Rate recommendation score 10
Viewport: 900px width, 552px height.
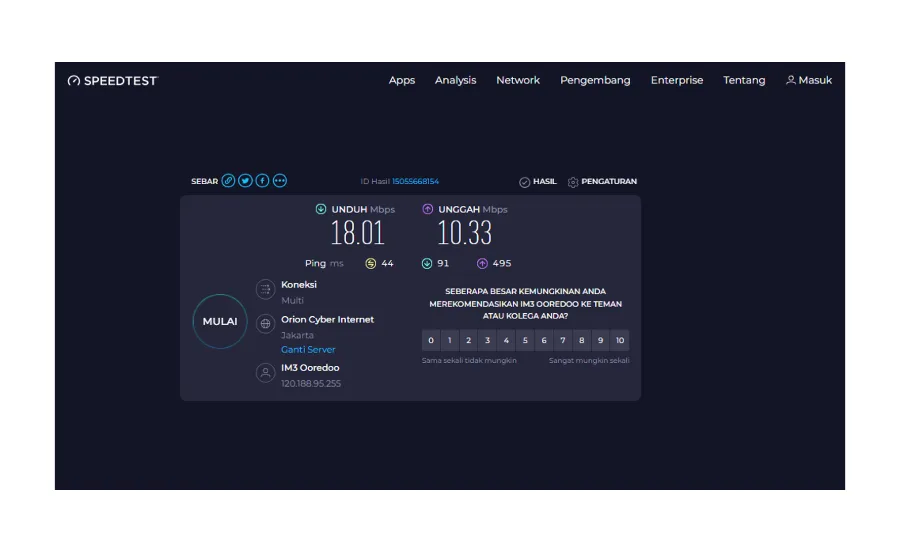(x=620, y=340)
